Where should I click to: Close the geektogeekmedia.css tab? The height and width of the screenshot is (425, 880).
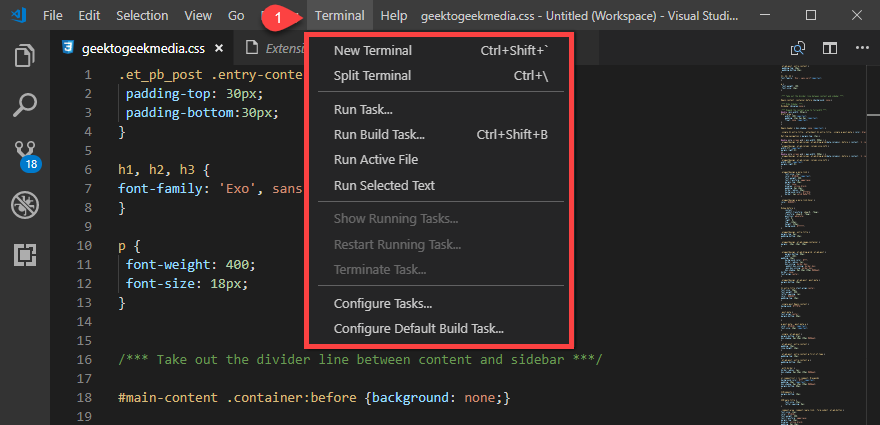[x=219, y=48]
